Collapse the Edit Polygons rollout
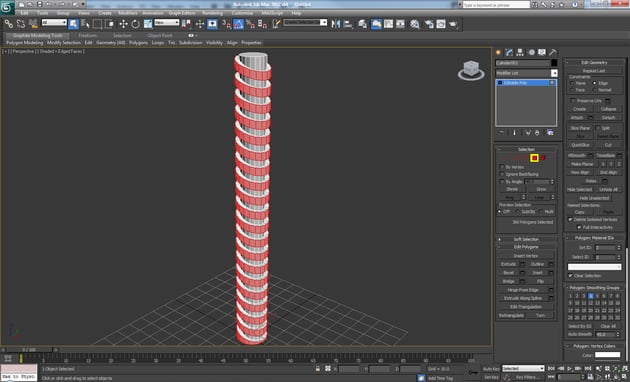Image resolution: width=630 pixels, height=382 pixels. (526, 247)
